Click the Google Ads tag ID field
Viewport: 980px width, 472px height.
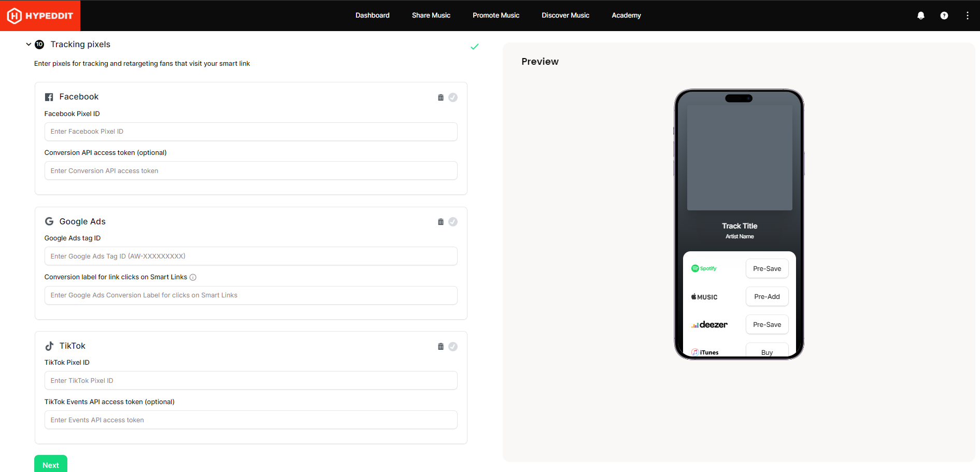click(251, 256)
